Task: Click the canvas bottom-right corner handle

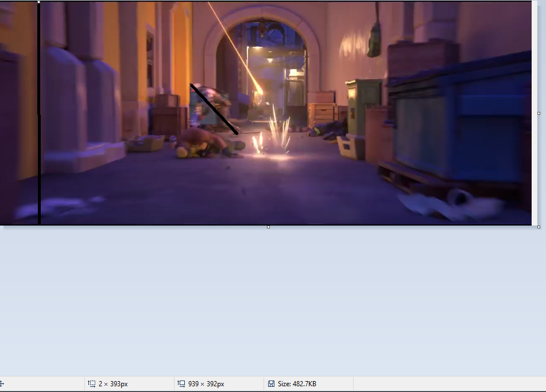Action: click(x=539, y=227)
